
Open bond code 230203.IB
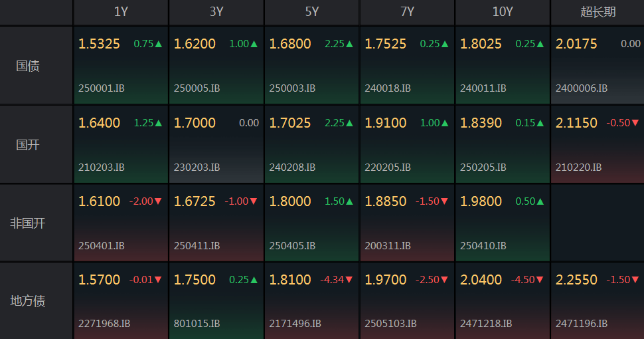(x=197, y=168)
